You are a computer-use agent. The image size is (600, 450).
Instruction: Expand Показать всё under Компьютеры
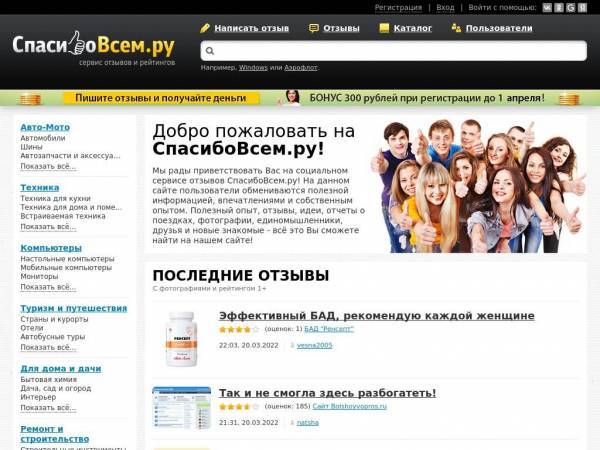coord(48,287)
